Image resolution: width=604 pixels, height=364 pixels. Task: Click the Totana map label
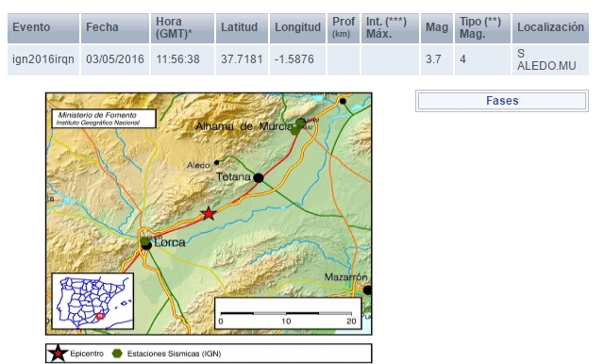pos(233,177)
